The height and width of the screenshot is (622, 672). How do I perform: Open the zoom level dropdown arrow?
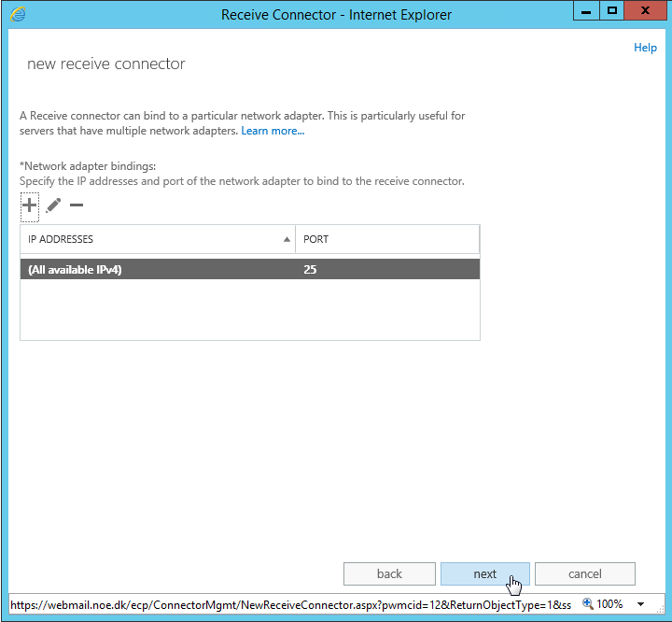[640, 604]
